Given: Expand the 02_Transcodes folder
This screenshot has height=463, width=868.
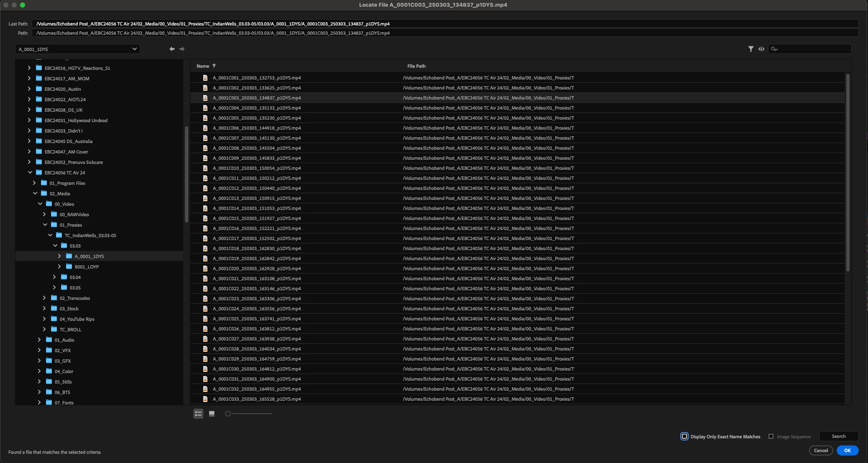Looking at the screenshot, I should 44,298.
